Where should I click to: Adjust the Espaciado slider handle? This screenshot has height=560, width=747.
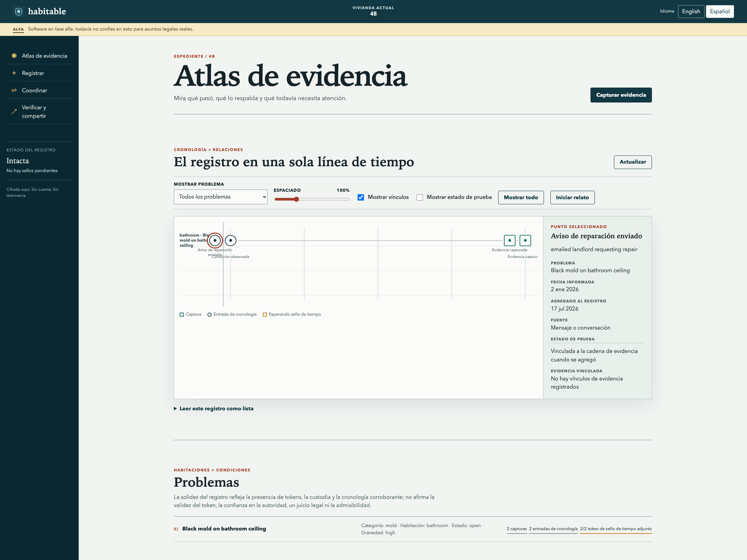pos(296,199)
